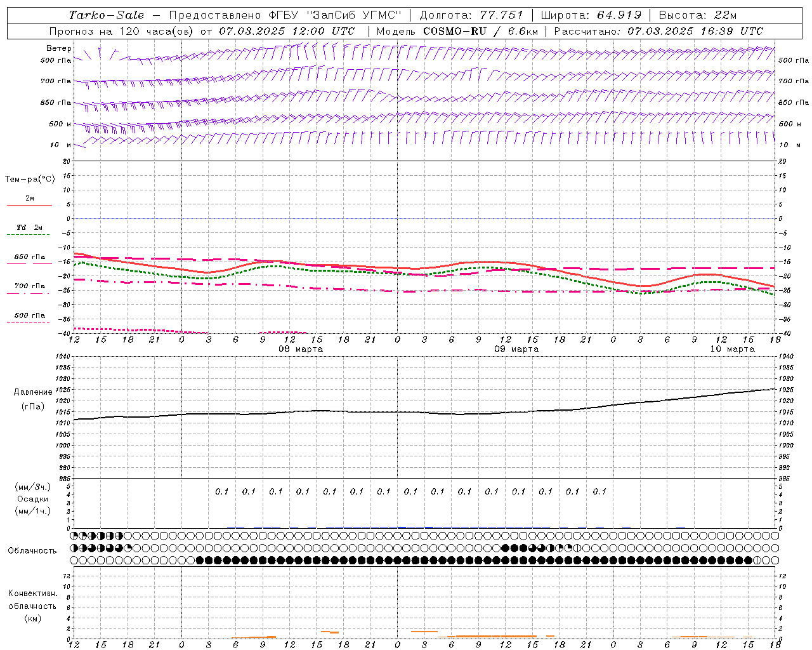
Task: Click the 'Td 2м' dew point legend entry
Action: 29,227
